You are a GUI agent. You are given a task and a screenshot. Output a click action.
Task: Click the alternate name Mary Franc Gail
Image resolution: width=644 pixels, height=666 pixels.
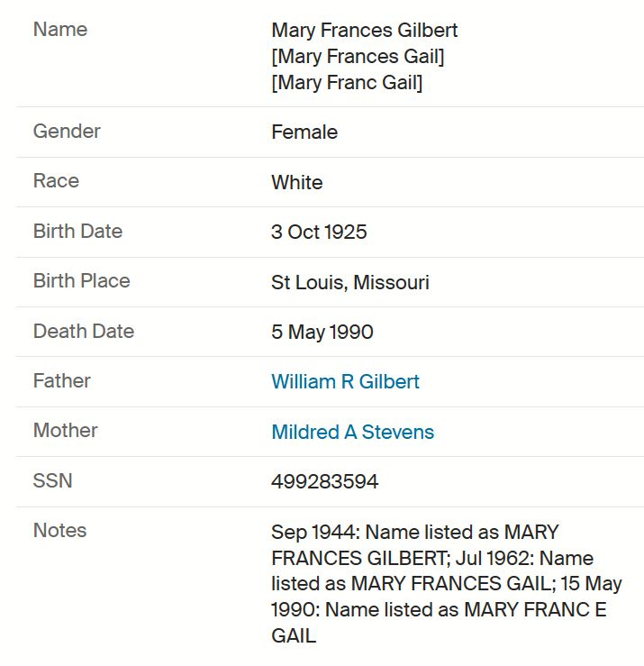point(347,82)
